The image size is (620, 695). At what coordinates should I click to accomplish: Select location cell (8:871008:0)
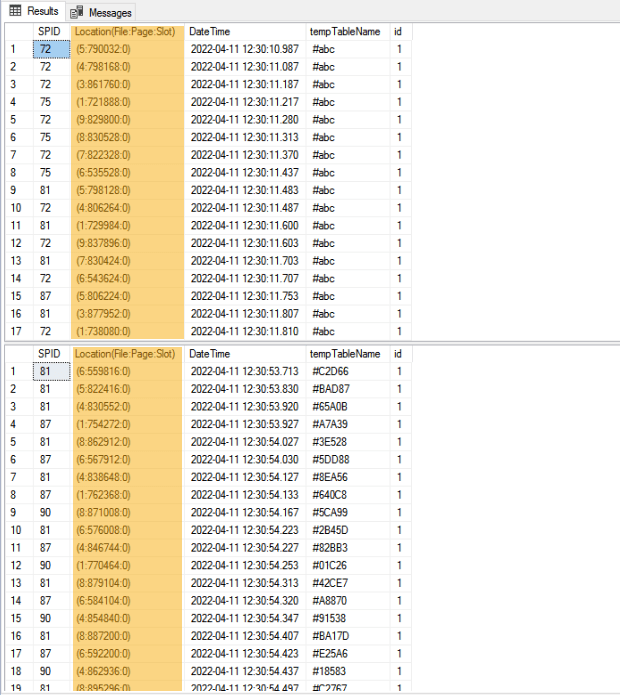[127, 512]
